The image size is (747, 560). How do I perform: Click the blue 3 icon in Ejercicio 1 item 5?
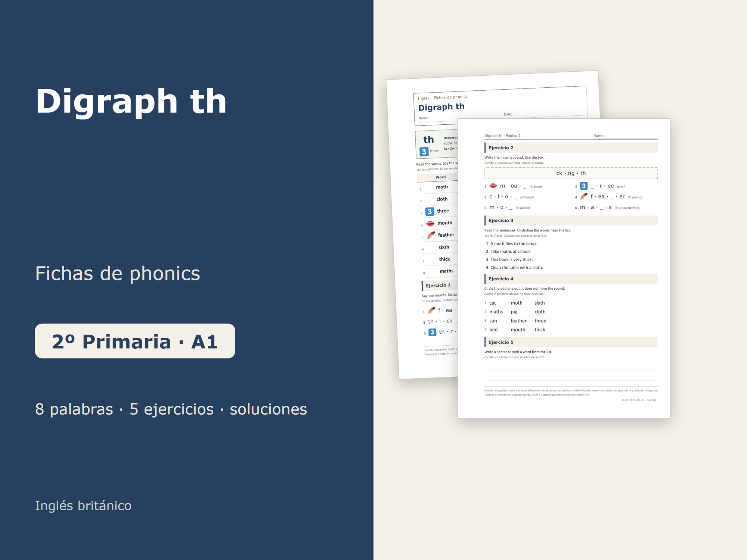click(432, 332)
